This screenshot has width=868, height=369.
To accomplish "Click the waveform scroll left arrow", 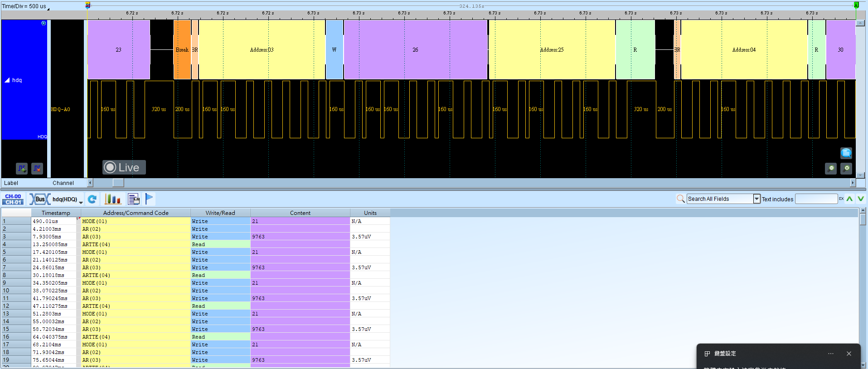I will click(90, 183).
